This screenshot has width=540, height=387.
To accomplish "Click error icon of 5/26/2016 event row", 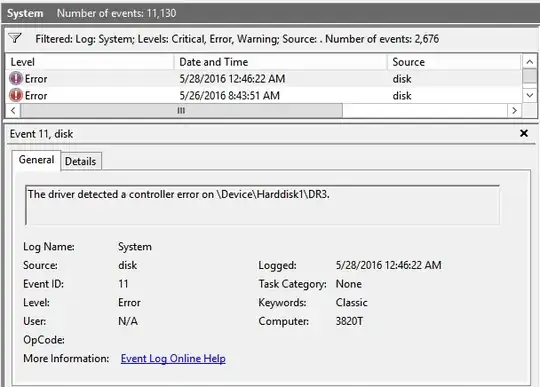I will (x=15, y=95).
